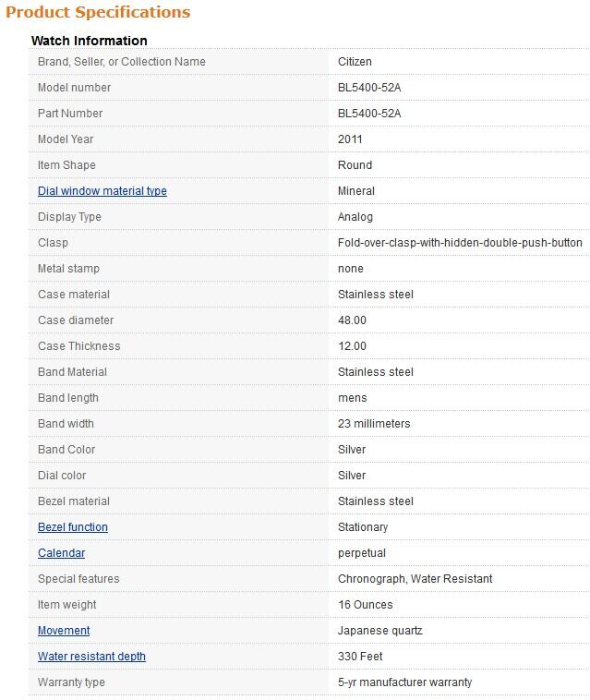590x700 pixels.
Task: Select the weight value 16 Ounces
Action: [x=366, y=606]
